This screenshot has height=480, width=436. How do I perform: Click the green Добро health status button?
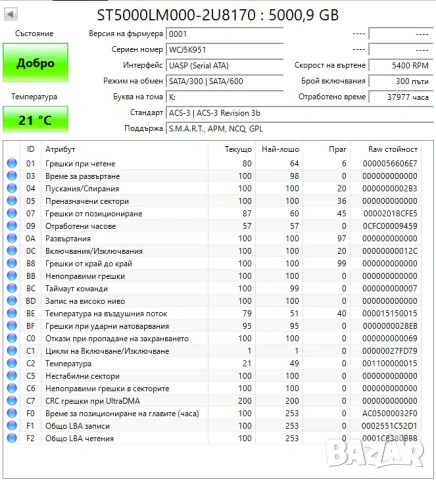tap(35, 63)
